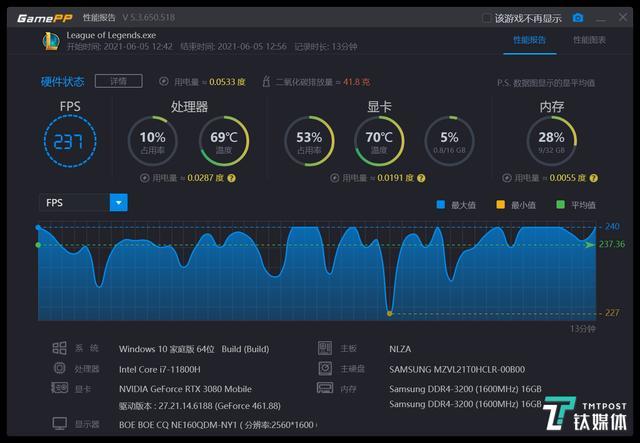
Task: Click the graphics card icon in system info
Action: 59,388
